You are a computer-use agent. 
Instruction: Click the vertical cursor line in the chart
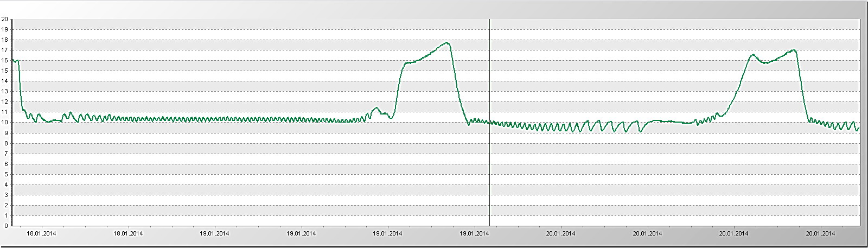pos(489,163)
